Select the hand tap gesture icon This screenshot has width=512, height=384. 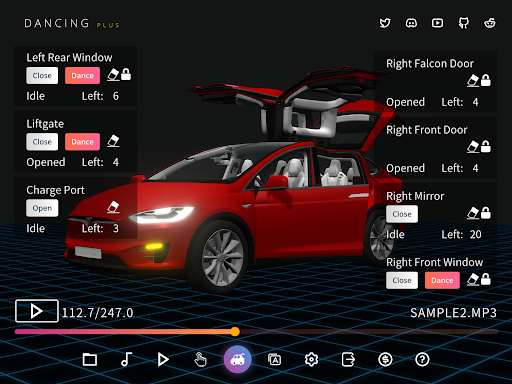tap(200, 360)
